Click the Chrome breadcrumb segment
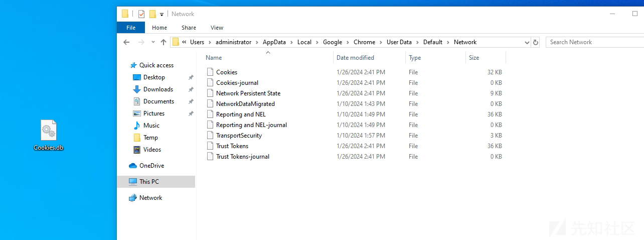 click(x=364, y=42)
